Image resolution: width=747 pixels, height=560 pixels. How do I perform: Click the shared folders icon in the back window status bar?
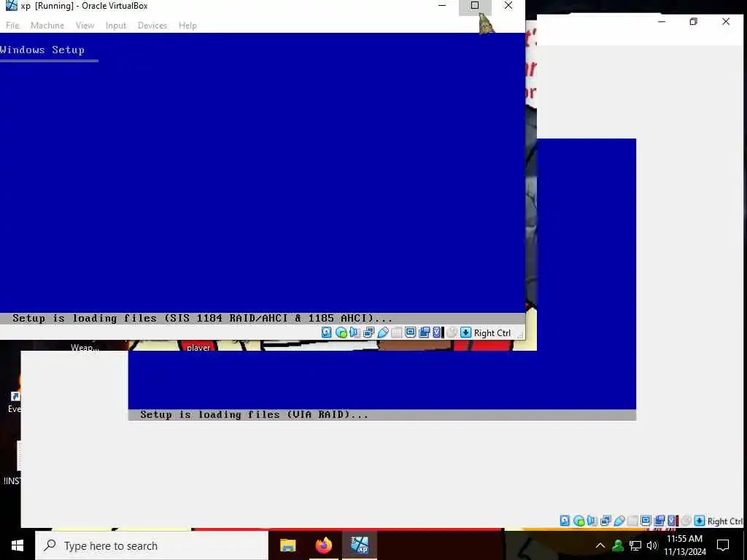632,521
